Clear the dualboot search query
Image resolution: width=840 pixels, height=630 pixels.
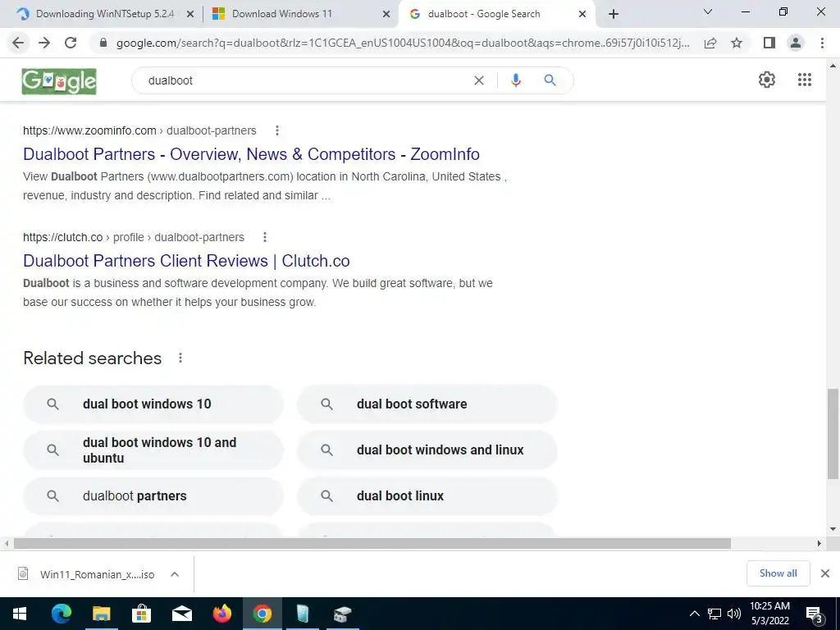[x=479, y=80]
